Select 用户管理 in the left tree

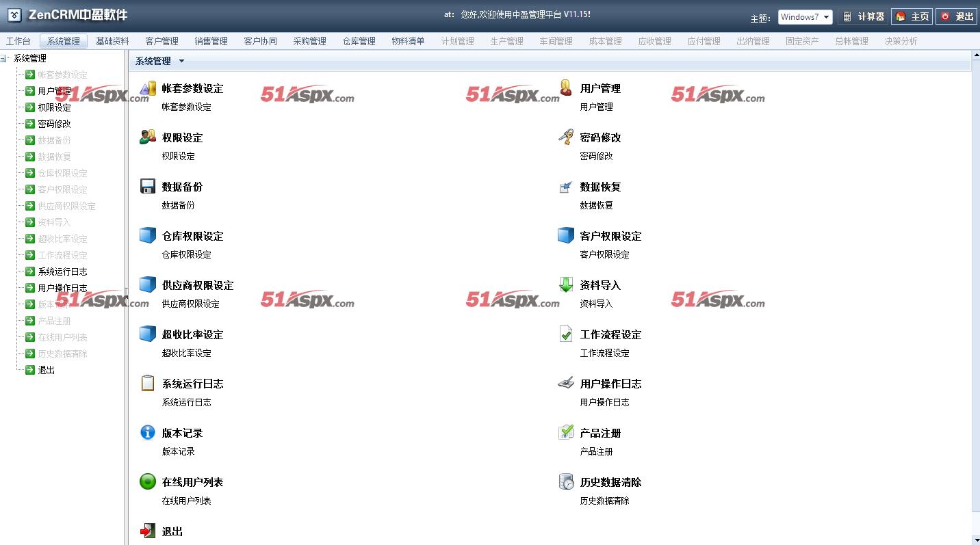tap(54, 91)
